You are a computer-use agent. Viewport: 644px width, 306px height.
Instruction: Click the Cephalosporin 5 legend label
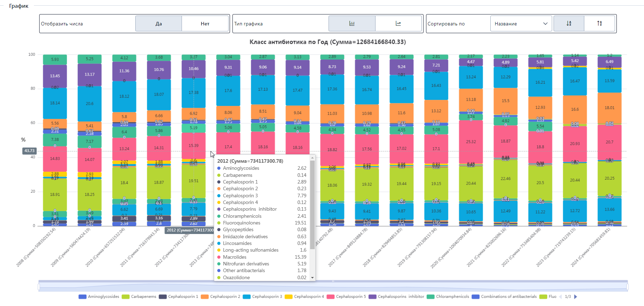347,296
